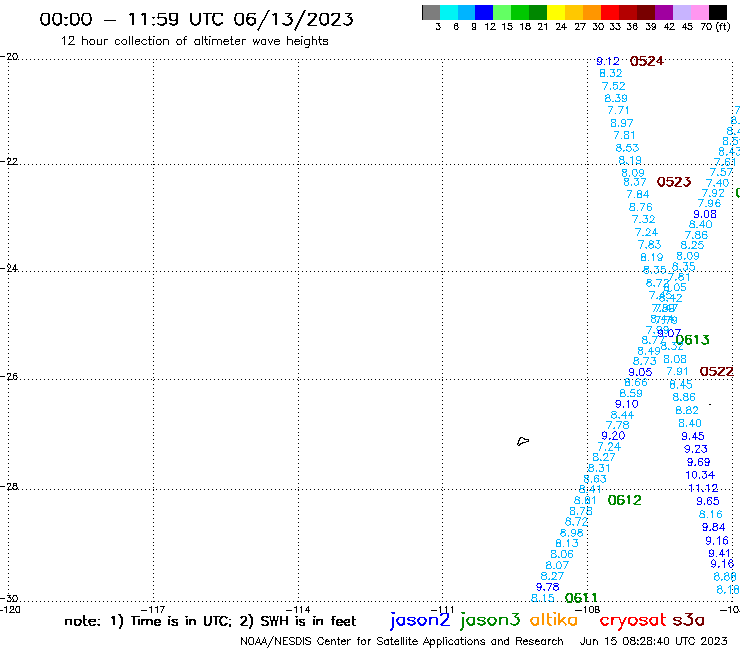Click the wave height value '9.20'
The height and width of the screenshot is (650, 740).
click(613, 436)
